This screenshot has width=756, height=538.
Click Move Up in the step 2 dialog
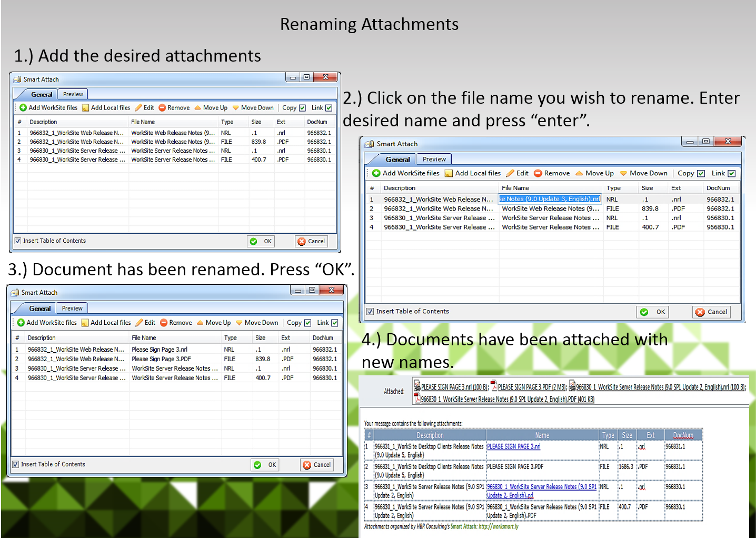pos(594,173)
